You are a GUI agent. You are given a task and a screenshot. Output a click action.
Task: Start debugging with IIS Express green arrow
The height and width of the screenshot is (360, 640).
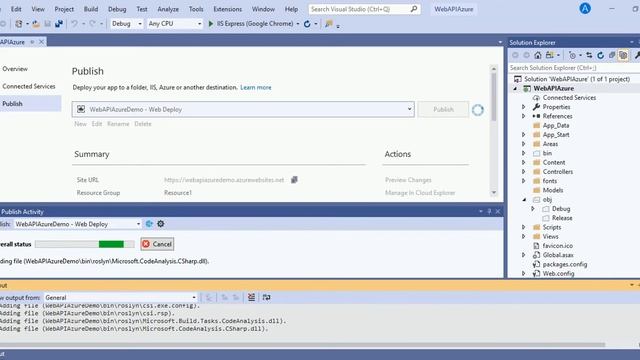211,24
